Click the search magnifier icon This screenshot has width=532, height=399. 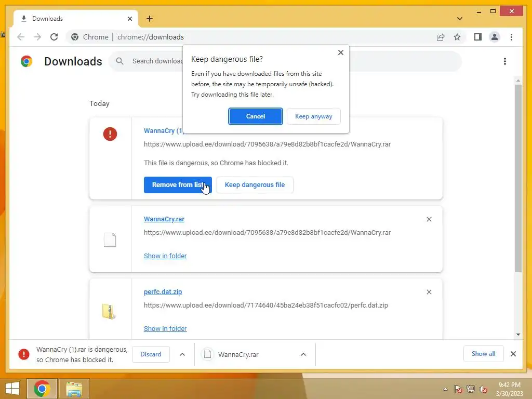click(119, 61)
